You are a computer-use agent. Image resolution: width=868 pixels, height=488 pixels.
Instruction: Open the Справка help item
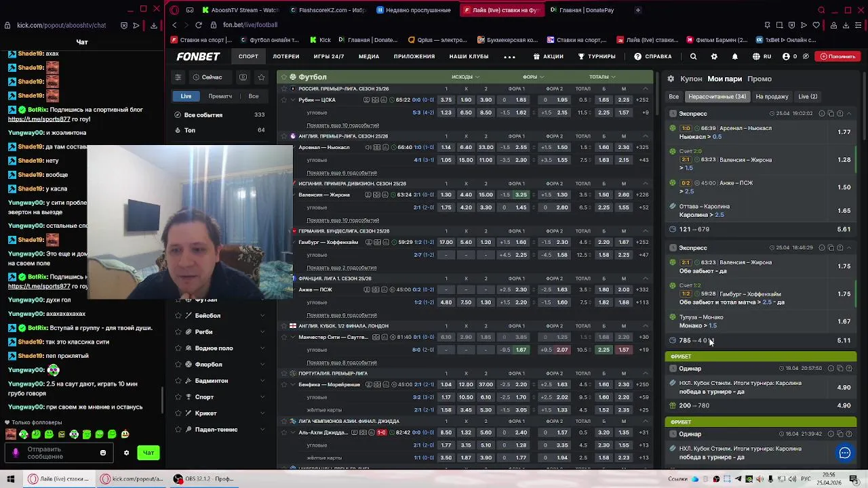pyautogui.click(x=652, y=57)
